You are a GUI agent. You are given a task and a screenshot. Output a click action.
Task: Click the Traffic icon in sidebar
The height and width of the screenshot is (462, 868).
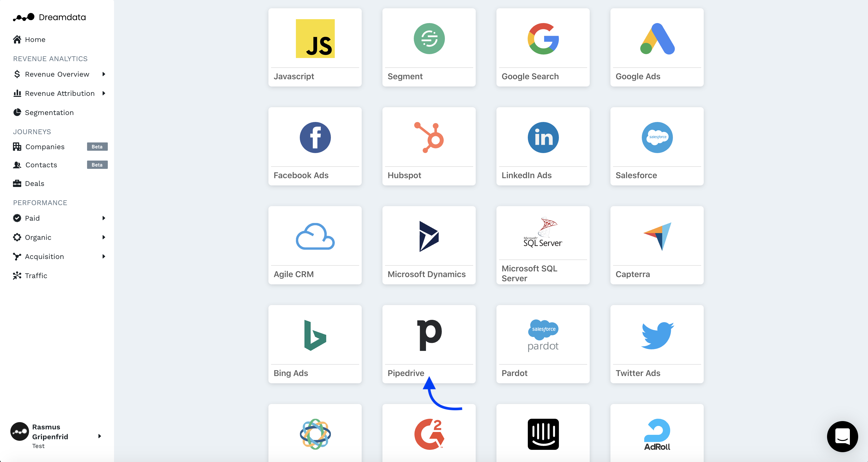click(17, 276)
